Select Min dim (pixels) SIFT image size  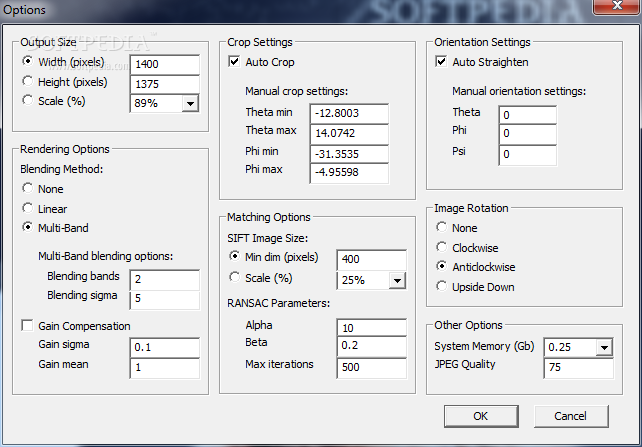(x=235, y=256)
